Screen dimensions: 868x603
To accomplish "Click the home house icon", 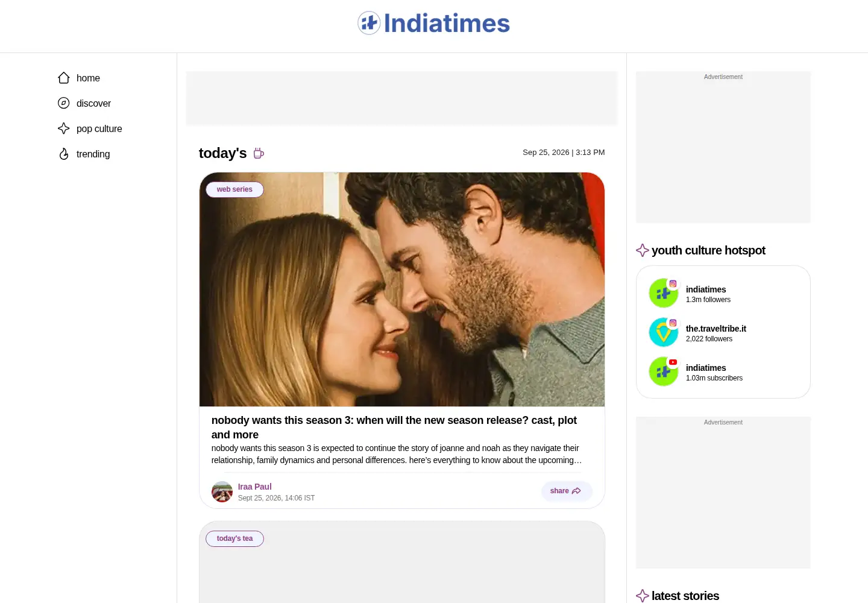I will (x=64, y=78).
